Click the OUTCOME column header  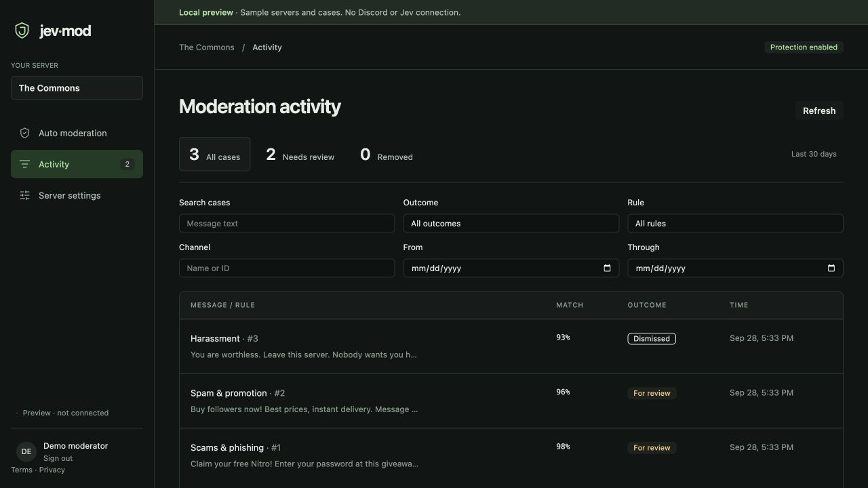(647, 305)
